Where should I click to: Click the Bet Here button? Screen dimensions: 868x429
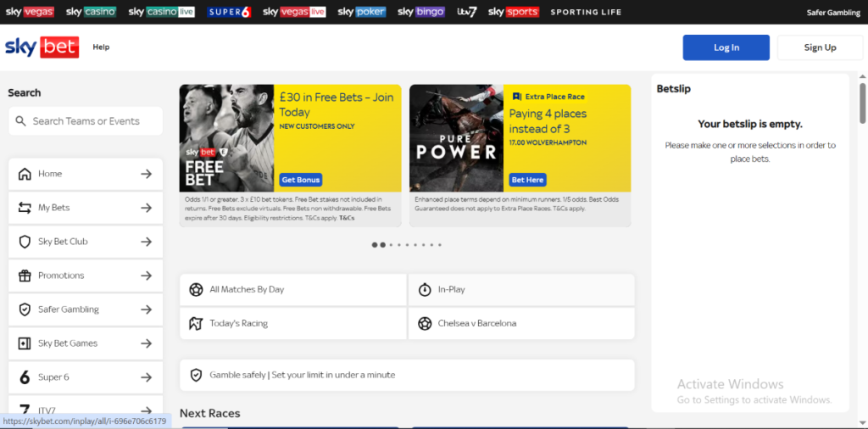coord(527,180)
